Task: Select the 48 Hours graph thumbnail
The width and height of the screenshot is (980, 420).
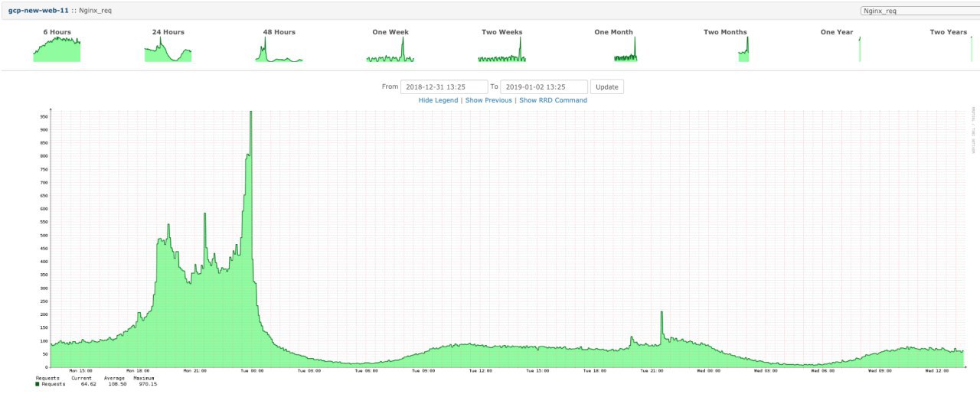Action: 279,49
